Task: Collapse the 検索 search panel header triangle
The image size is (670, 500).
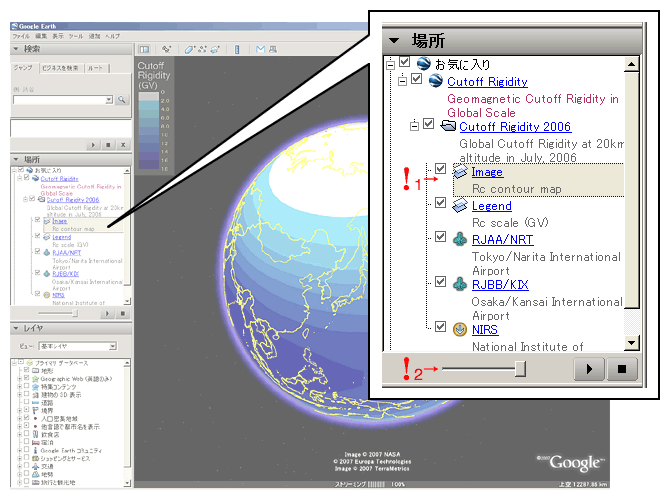Action: [16, 49]
